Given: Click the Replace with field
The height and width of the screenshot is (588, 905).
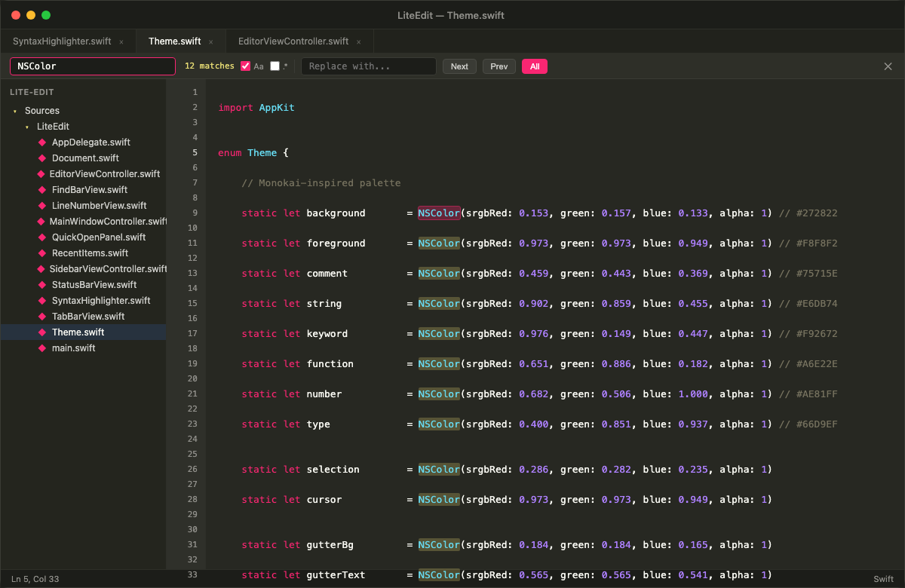Looking at the screenshot, I should point(369,66).
